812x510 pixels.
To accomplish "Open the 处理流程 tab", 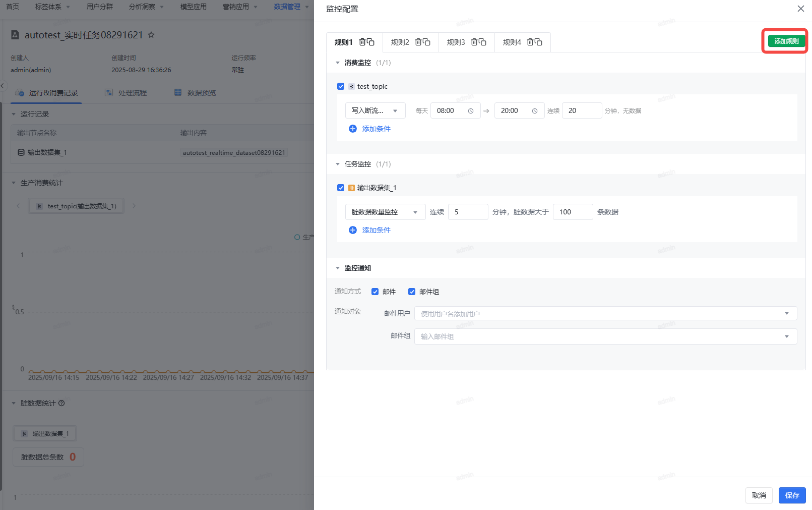I will (126, 93).
